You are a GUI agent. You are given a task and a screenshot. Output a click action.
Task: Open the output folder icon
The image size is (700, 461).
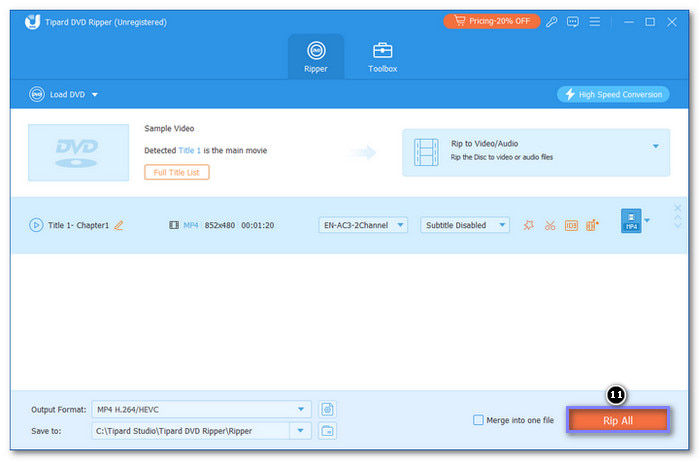tap(327, 431)
